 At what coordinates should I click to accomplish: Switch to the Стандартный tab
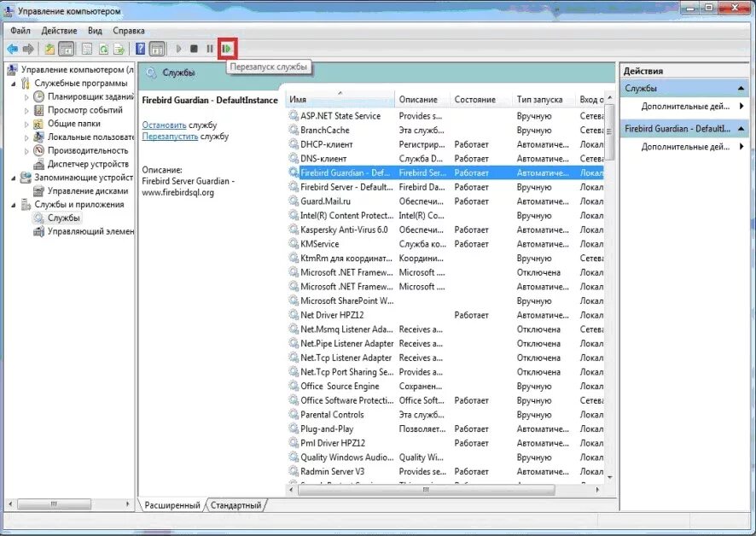[x=236, y=505]
